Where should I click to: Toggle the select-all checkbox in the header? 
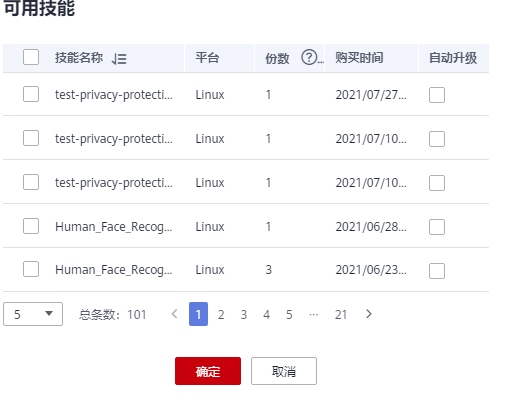click(31, 57)
